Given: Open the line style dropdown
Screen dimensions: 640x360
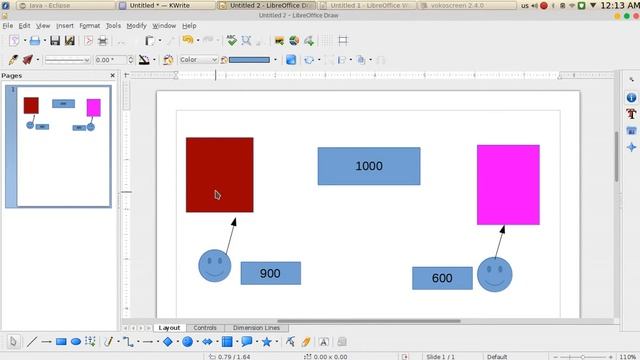Looking at the screenshot, I should 67,60.
